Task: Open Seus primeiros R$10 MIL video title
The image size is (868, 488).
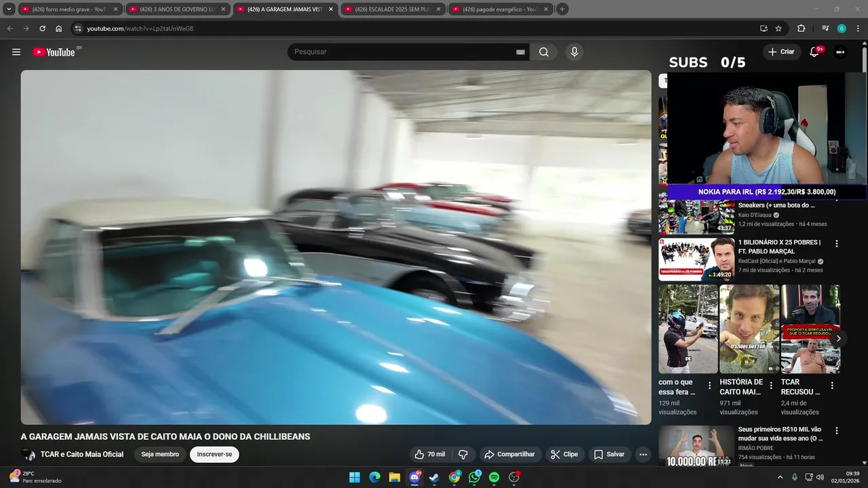Action: point(781,434)
